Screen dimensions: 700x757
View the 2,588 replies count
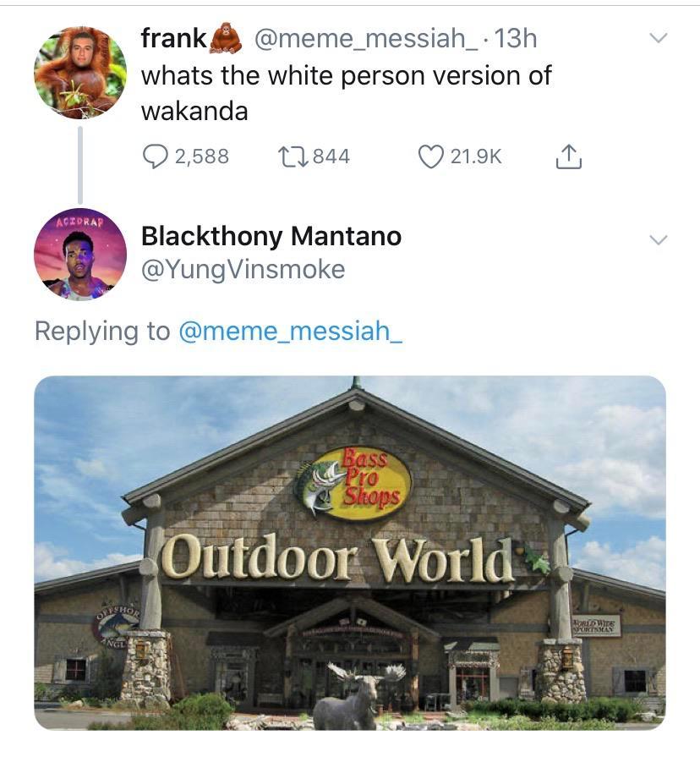(202, 156)
